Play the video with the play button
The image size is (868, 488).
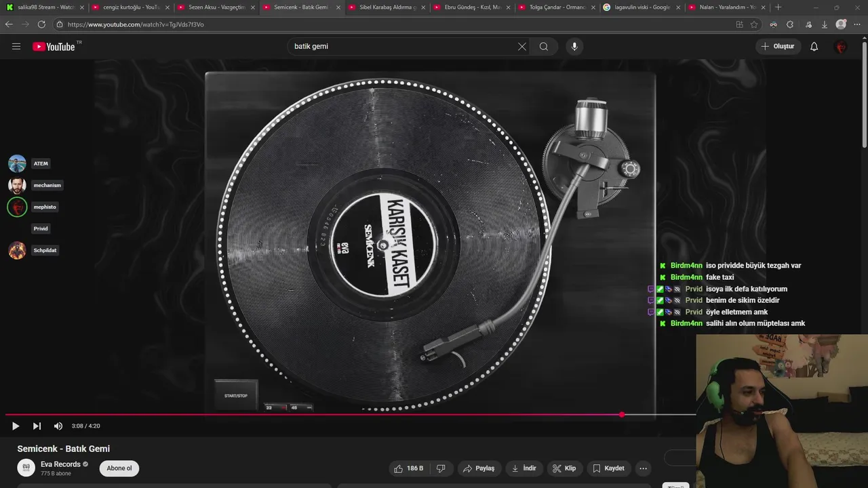click(16, 426)
